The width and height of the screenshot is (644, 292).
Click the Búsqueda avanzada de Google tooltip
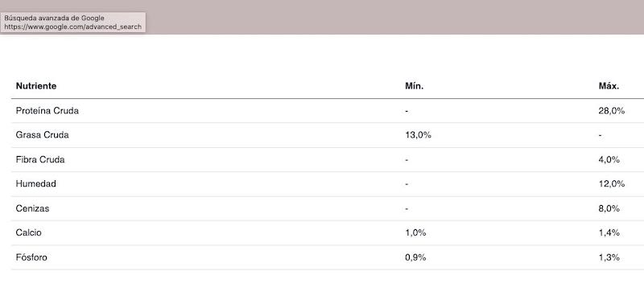[x=72, y=23]
